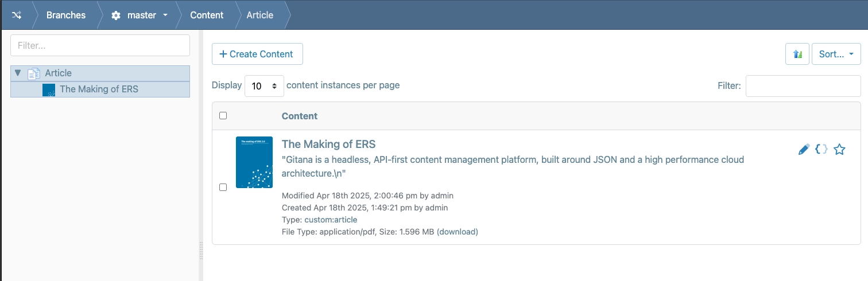The width and height of the screenshot is (868, 281).
Task: Click the download link for the PDF
Action: pyautogui.click(x=457, y=232)
